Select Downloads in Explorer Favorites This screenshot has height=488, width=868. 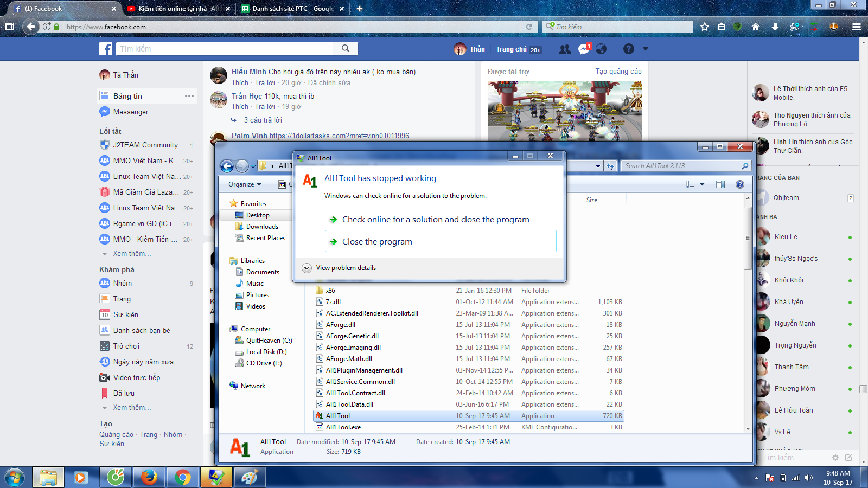coord(261,227)
